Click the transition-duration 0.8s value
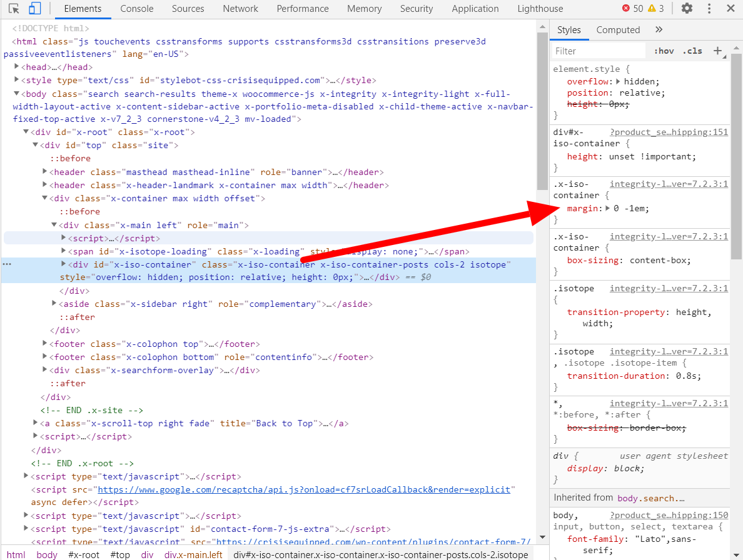The height and width of the screenshot is (560, 743). click(686, 376)
